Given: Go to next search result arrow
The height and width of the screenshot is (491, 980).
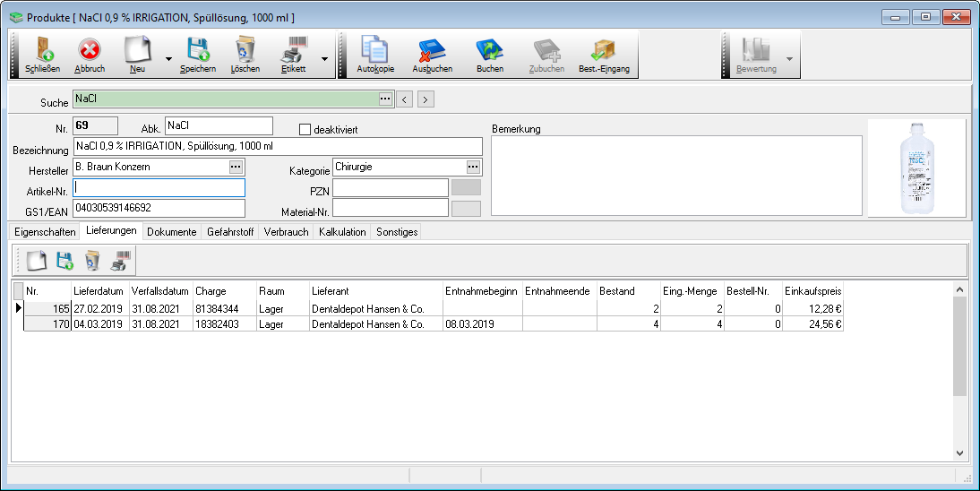Looking at the screenshot, I should coord(426,99).
